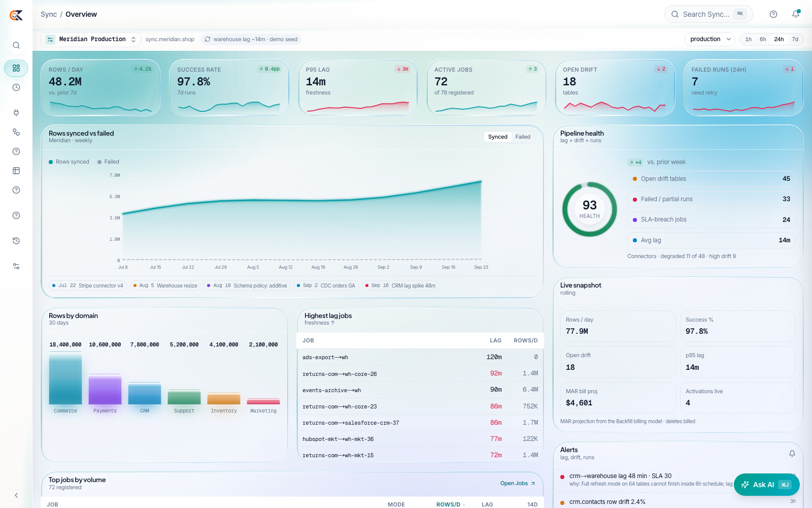812x508 pixels.
Task: Click the Aug 19 Schema policy: additive chip
Action: (x=247, y=286)
